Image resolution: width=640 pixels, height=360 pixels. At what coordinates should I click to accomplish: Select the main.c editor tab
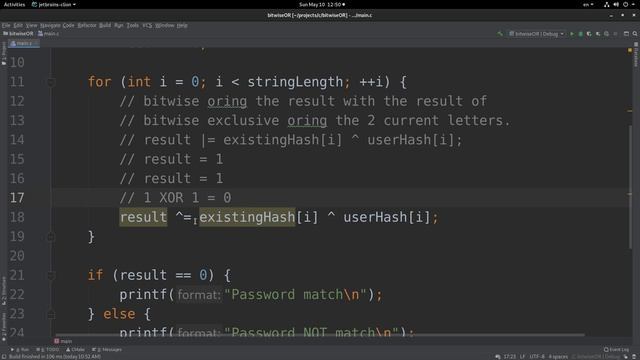(x=24, y=43)
